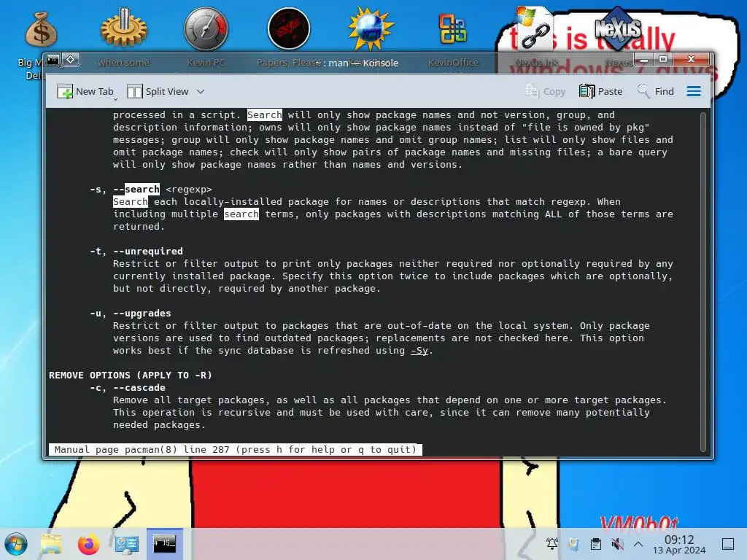Toggle the keep-on-all-desktops diamond titlebar button
The width and height of the screenshot is (747, 560).
[x=71, y=60]
